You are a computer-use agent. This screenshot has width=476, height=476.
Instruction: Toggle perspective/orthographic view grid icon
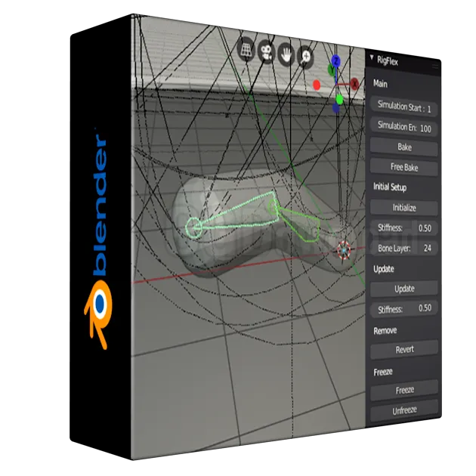(x=246, y=50)
